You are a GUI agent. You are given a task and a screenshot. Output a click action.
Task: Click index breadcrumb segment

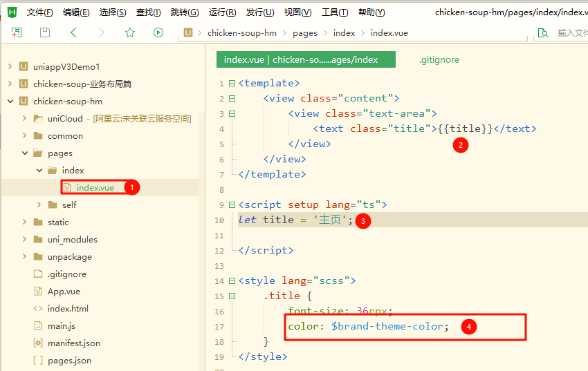click(x=344, y=33)
